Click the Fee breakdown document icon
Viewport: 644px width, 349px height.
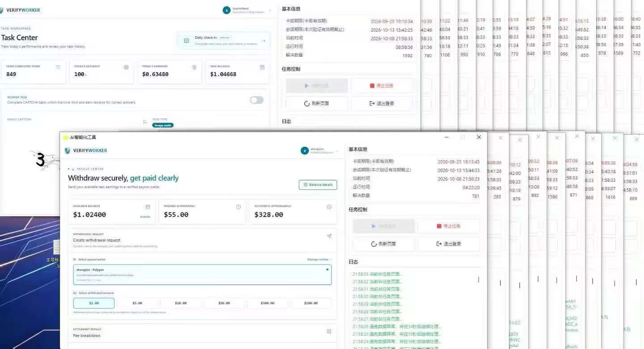point(329,331)
